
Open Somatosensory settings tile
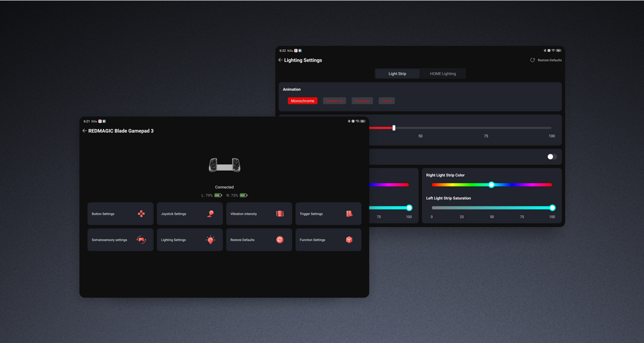120,240
